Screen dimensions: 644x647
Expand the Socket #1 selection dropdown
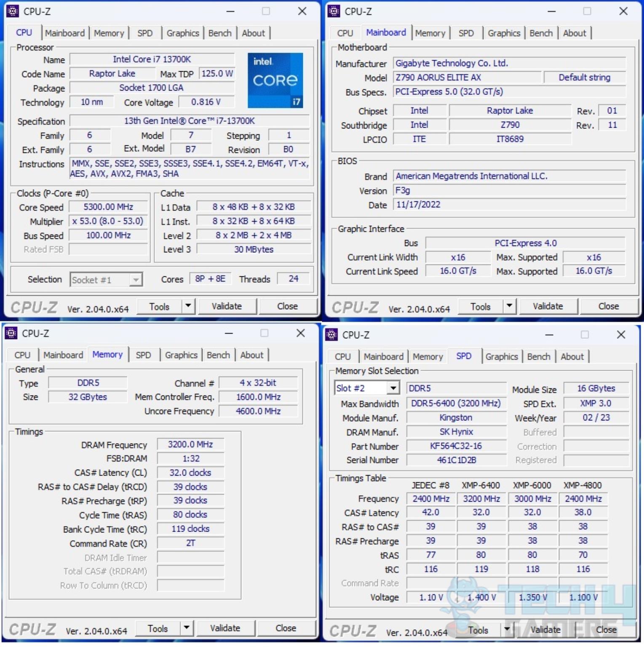tap(135, 280)
